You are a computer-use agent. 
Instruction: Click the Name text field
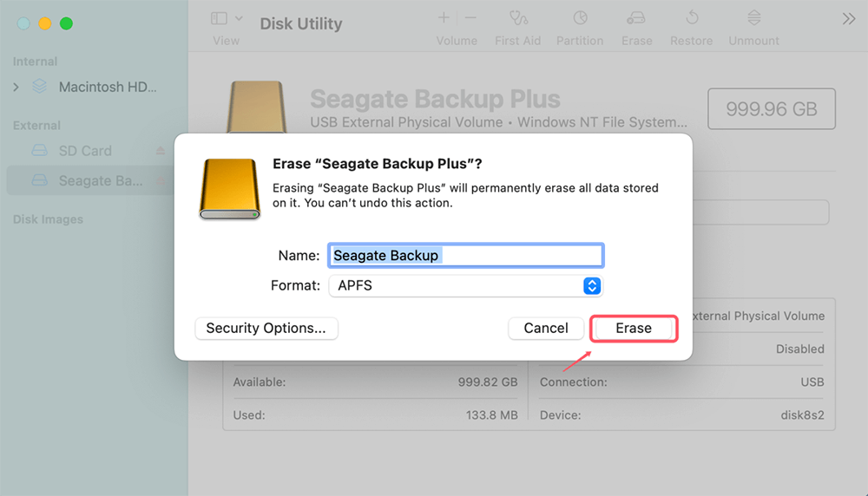pyautogui.click(x=465, y=256)
